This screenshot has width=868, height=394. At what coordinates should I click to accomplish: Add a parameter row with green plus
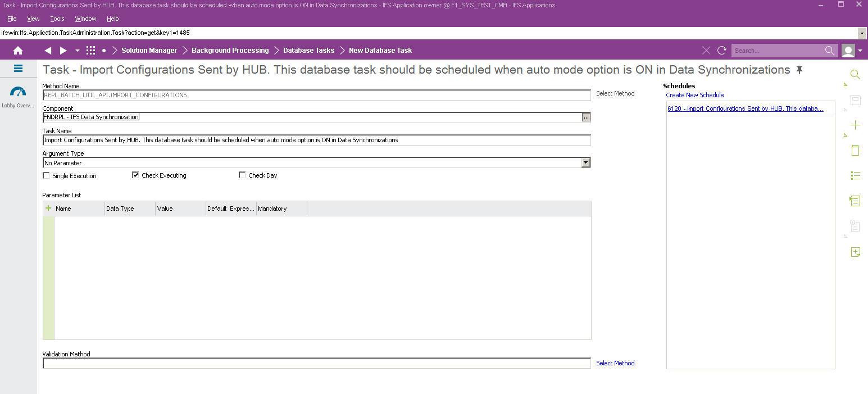click(48, 209)
